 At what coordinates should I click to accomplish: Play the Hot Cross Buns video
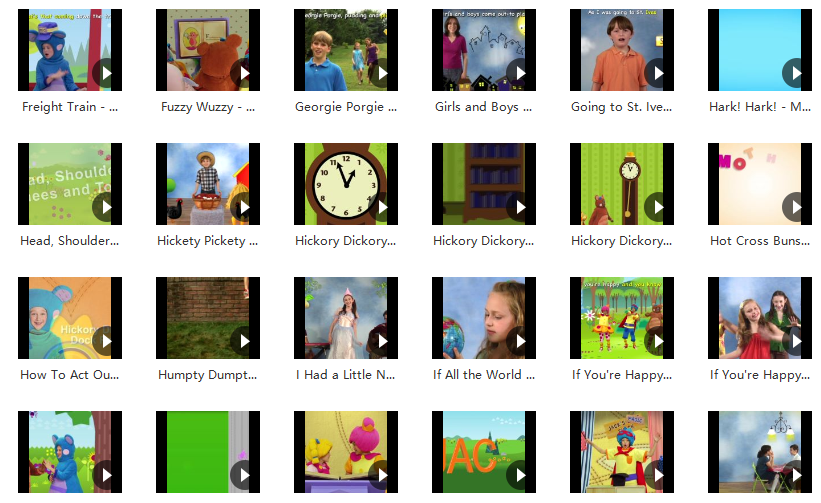[x=795, y=207]
